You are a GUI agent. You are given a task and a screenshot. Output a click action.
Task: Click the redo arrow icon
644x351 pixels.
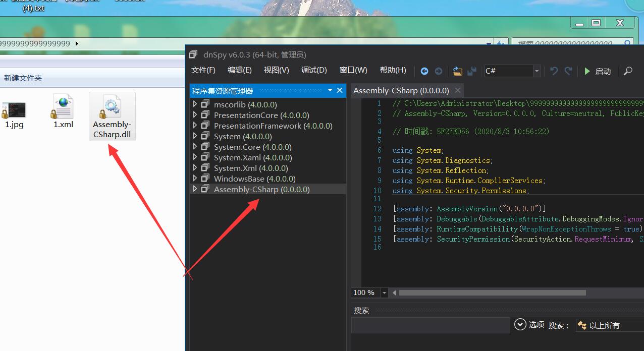tap(568, 71)
